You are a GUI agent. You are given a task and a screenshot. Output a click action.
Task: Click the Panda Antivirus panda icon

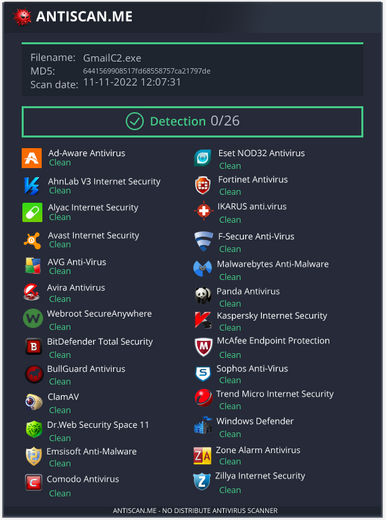(x=203, y=296)
